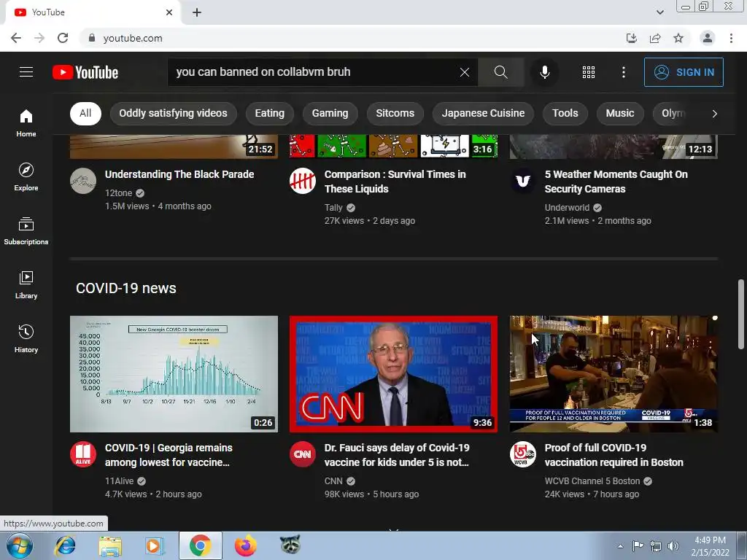The height and width of the screenshot is (560, 747).
Task: Click the address bar URL youtube.com
Action: [x=133, y=38]
